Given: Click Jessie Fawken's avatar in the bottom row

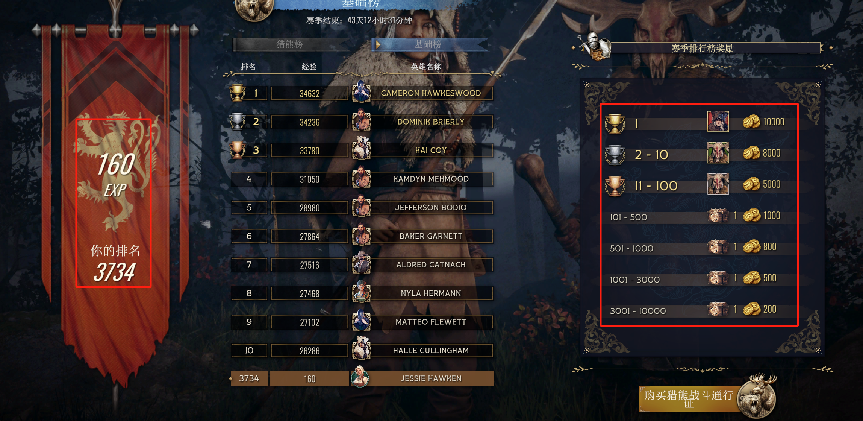Looking at the screenshot, I should (359, 378).
